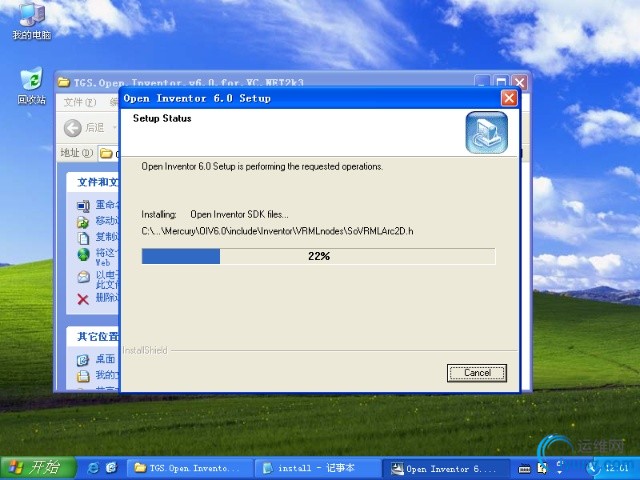Open the Recycle Bin desktop icon
640x480 pixels.
tap(31, 86)
